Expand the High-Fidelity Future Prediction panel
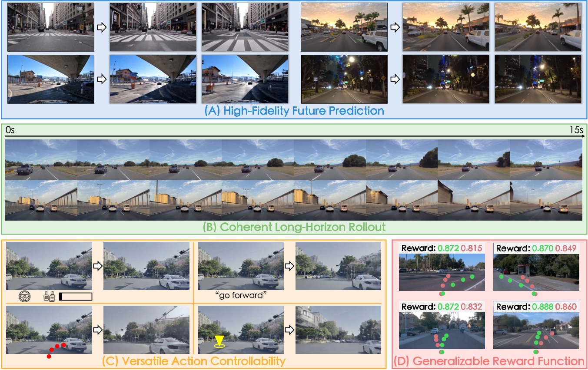 coord(294,111)
